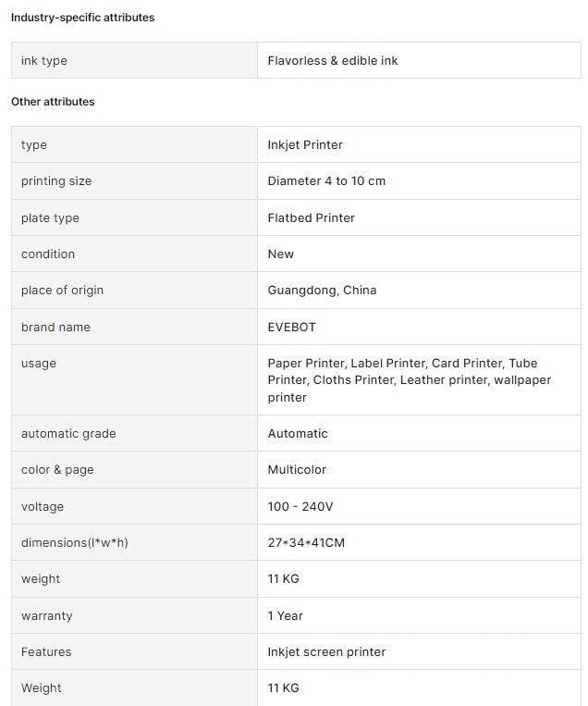The height and width of the screenshot is (706, 588).
Task: Click the "ink type" label cell
Action: click(44, 61)
